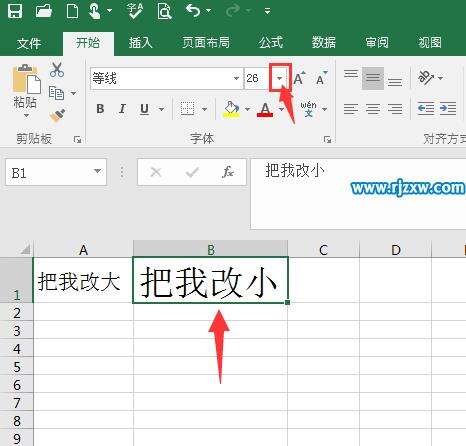Decrease font size with small A icon
This screenshot has width=466, height=446.
321,78
